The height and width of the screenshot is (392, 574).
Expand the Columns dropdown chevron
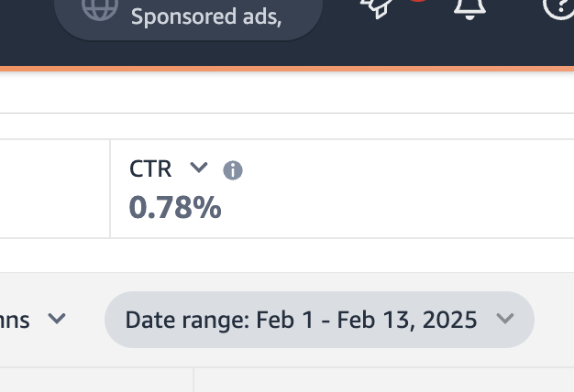57,319
